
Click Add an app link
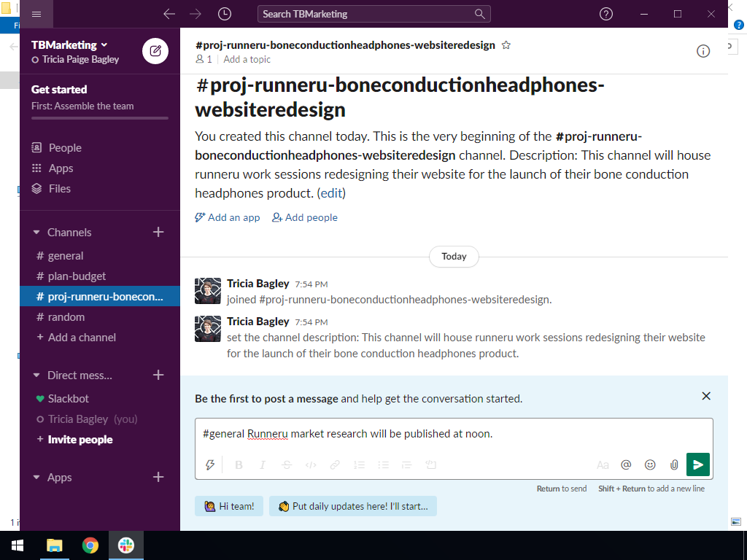[x=228, y=217]
